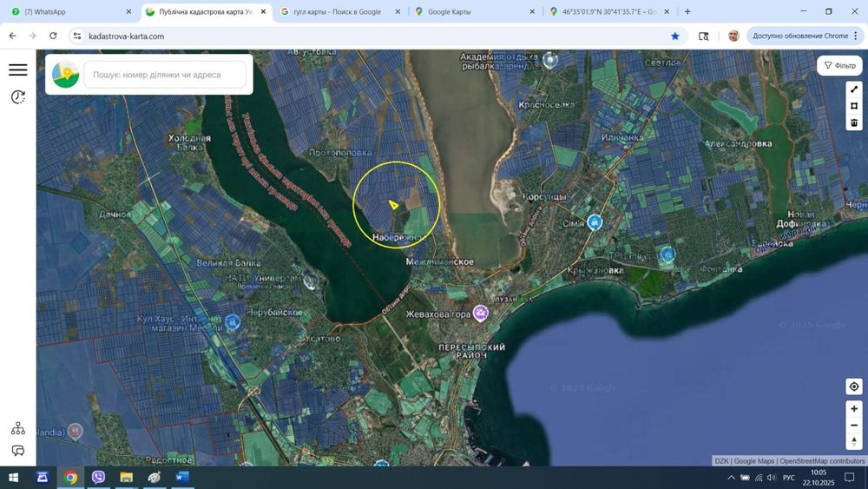Click the cadastral map logo
Image resolution: width=868 pixels, height=489 pixels.
pyautogui.click(x=65, y=74)
